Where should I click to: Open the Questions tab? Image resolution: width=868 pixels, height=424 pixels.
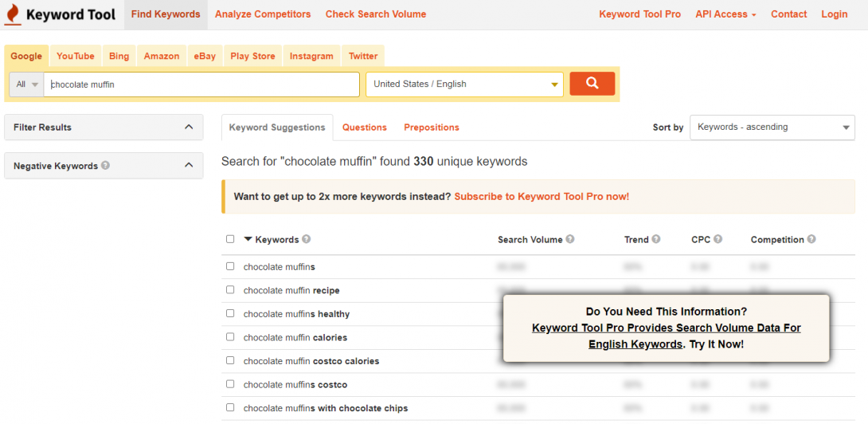(364, 128)
